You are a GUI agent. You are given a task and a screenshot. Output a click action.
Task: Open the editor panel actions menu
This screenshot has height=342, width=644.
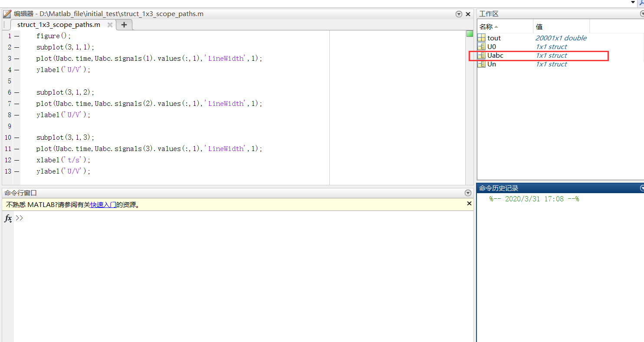(x=459, y=14)
